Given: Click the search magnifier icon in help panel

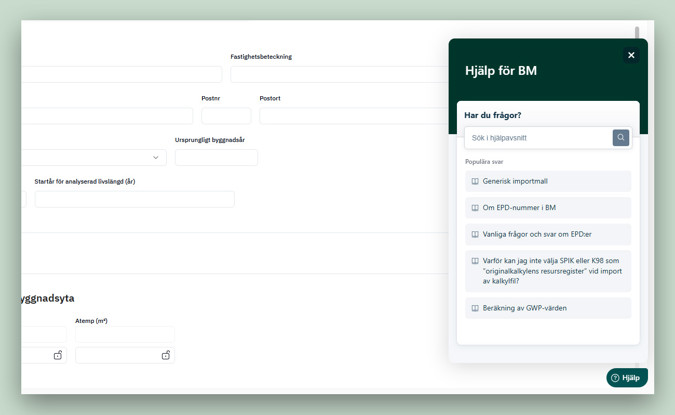Looking at the screenshot, I should 620,138.
